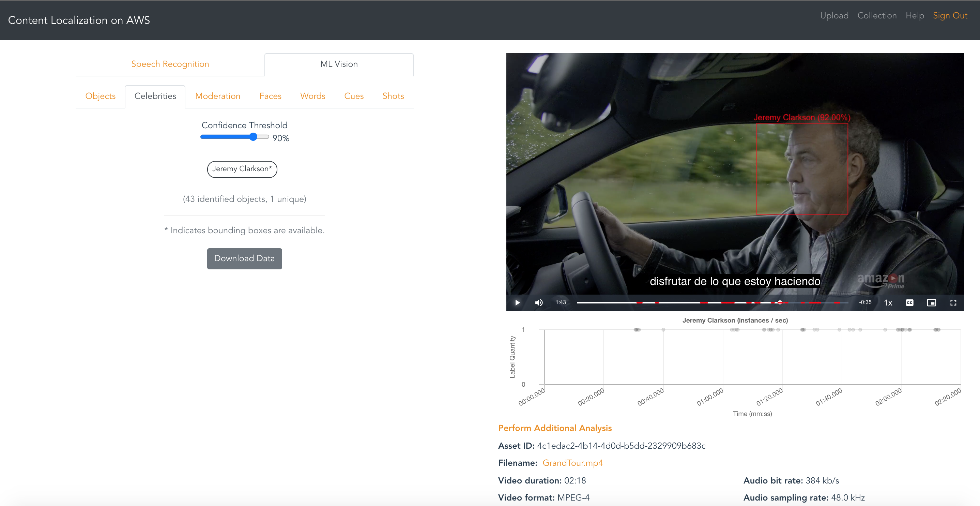
Task: Open Perform Additional Analysis link
Action: coord(555,428)
